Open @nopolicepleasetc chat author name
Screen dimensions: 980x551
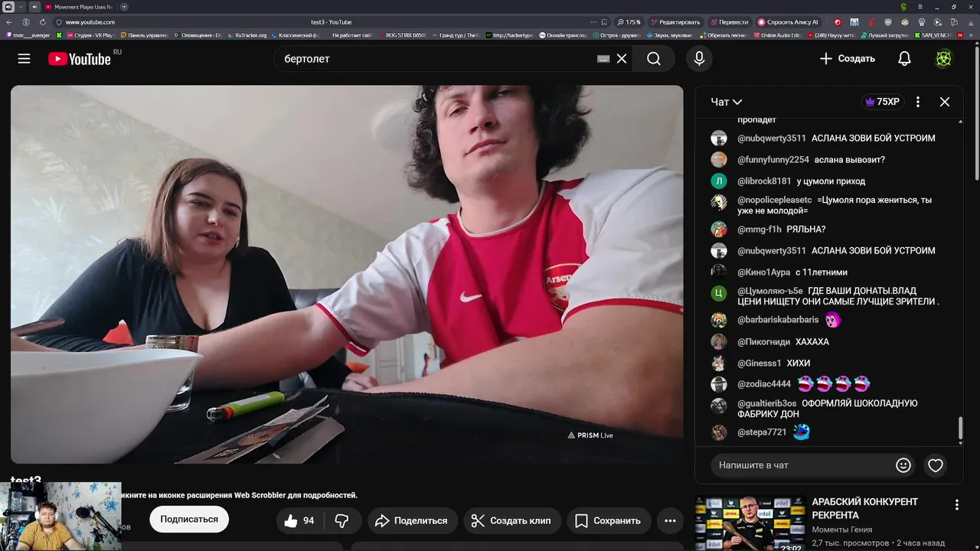pyautogui.click(x=775, y=200)
